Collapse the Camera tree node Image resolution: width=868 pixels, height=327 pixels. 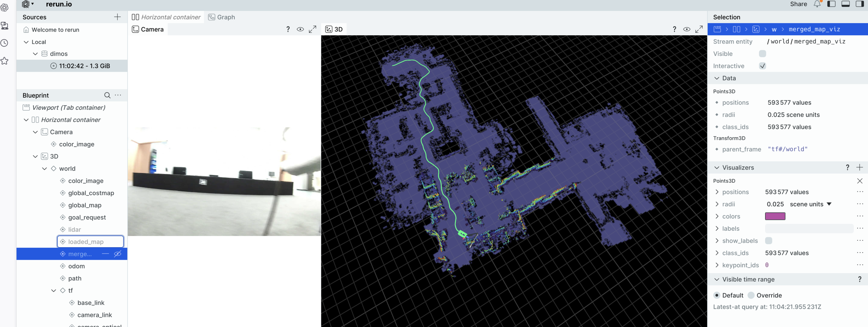[x=35, y=132]
